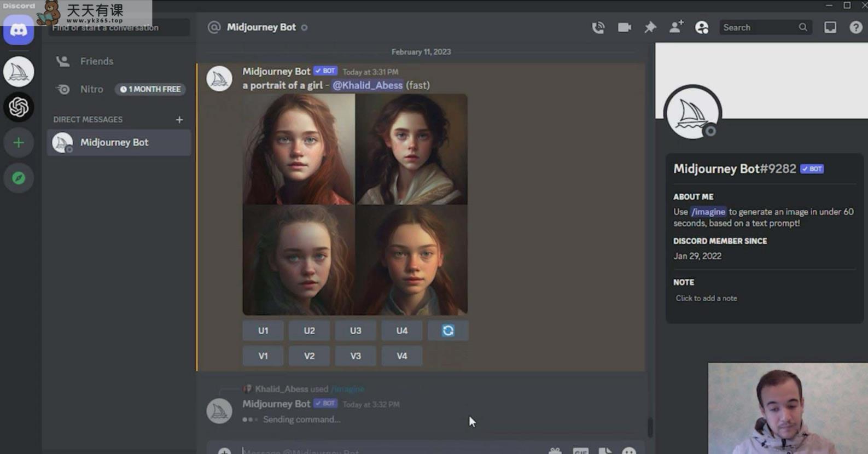
Task: Start a voice call
Action: coord(598,27)
